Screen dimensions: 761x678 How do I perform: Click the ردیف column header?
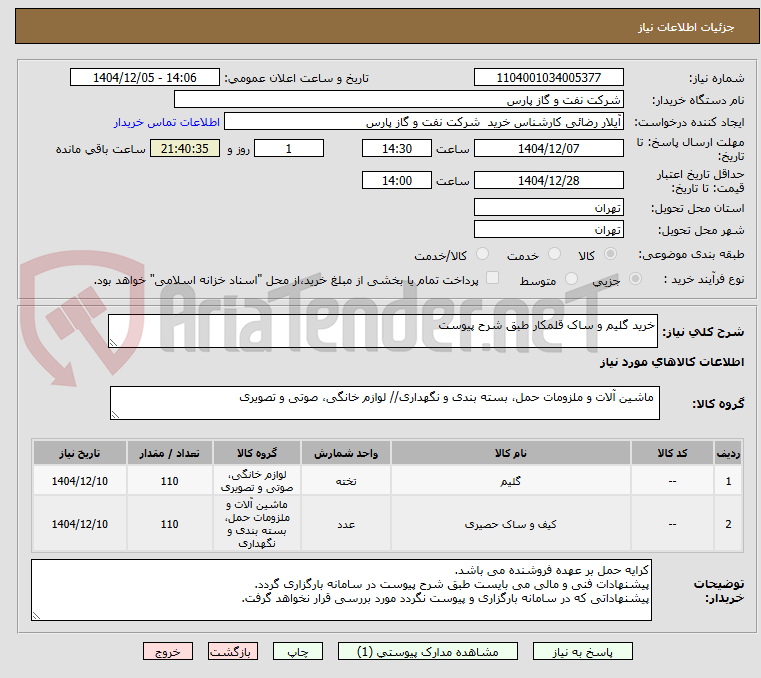728,453
